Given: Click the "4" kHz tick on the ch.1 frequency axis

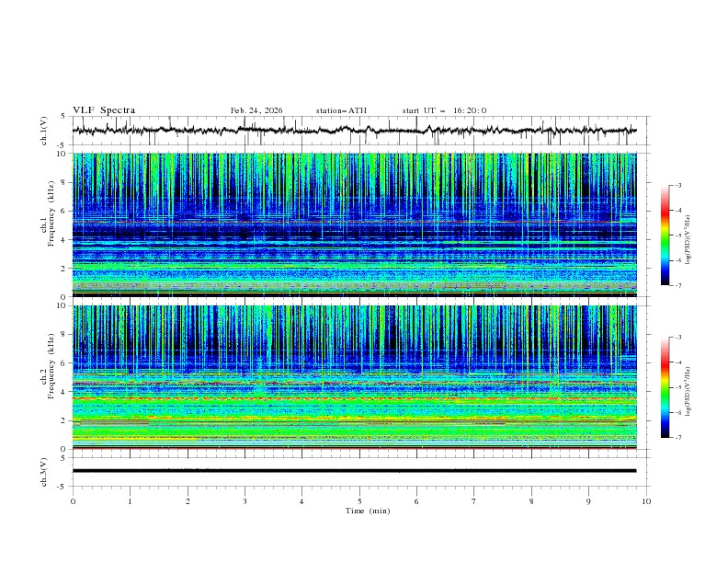Looking at the screenshot, I should coord(65,240).
